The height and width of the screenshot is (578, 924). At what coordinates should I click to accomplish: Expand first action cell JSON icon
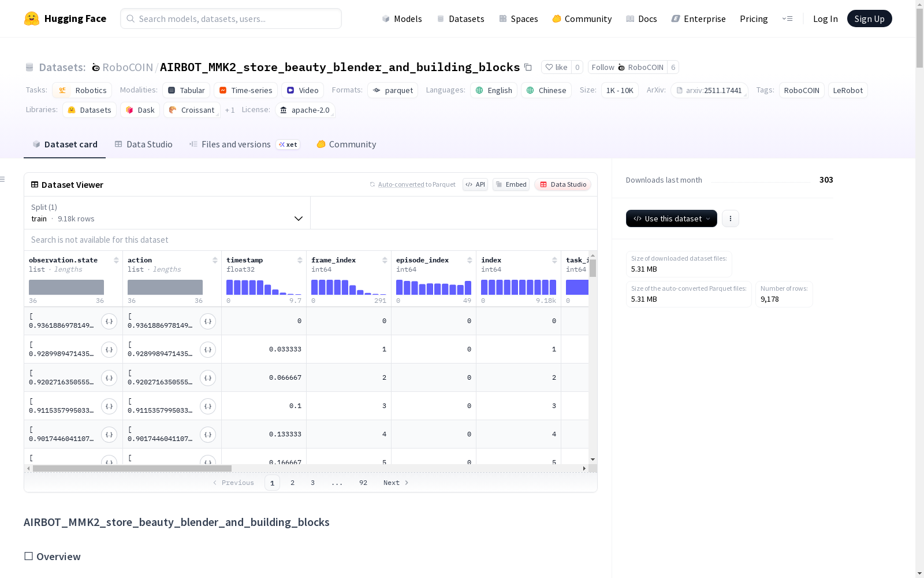[x=208, y=321]
